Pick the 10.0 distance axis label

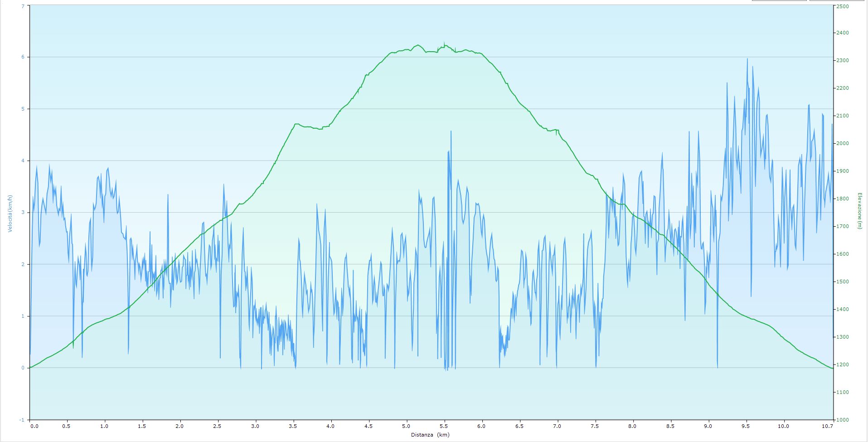coord(784,426)
